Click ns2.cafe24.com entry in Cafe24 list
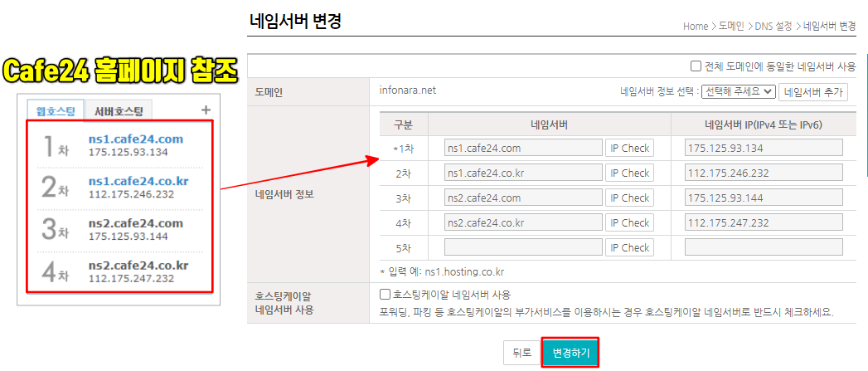Viewport: 868px width, 371px height. pos(136,223)
